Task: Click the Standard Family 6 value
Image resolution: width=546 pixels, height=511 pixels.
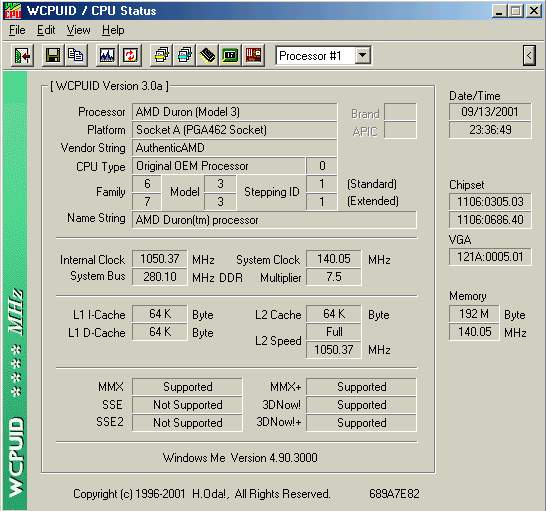Action: coord(147,184)
